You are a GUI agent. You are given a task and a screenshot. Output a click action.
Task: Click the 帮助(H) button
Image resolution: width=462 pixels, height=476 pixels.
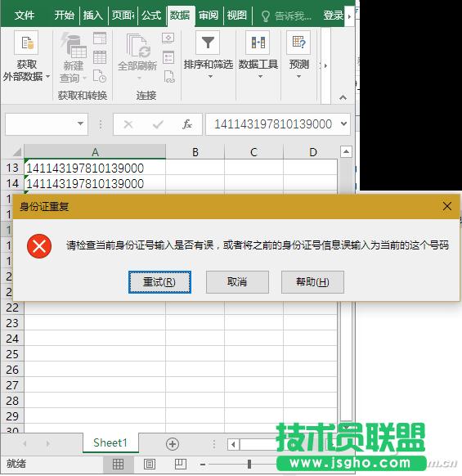point(312,282)
